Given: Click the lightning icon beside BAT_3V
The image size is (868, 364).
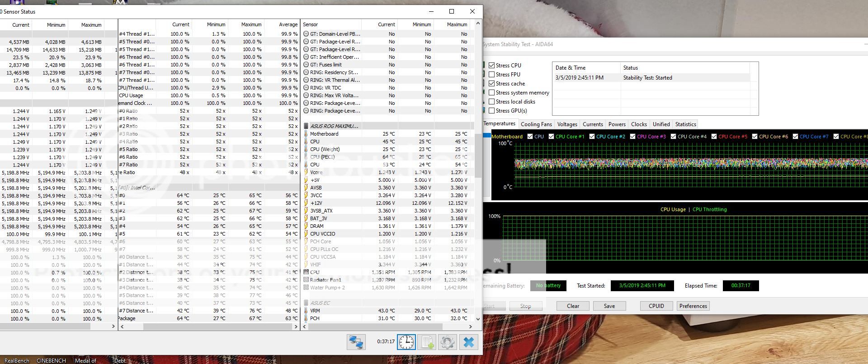Looking at the screenshot, I should 306,218.
